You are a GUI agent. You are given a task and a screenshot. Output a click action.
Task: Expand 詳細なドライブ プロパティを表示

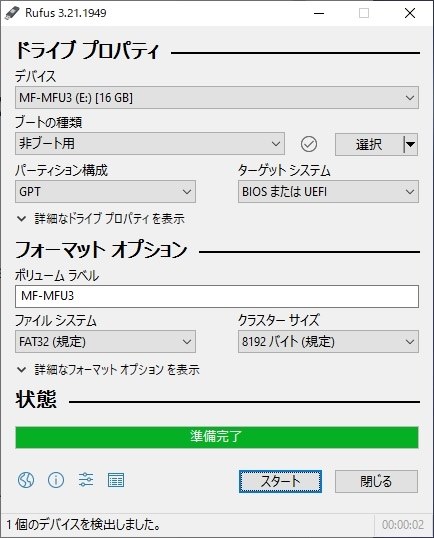[101, 219]
